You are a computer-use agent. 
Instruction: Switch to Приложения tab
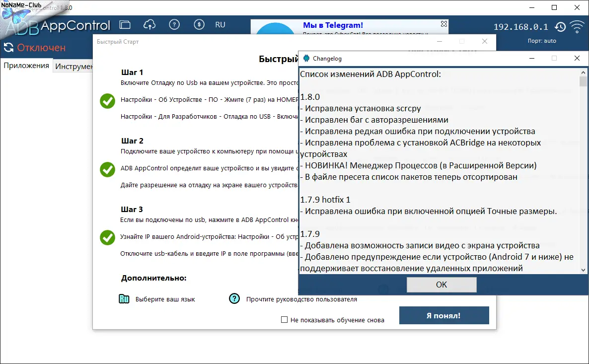pos(26,66)
